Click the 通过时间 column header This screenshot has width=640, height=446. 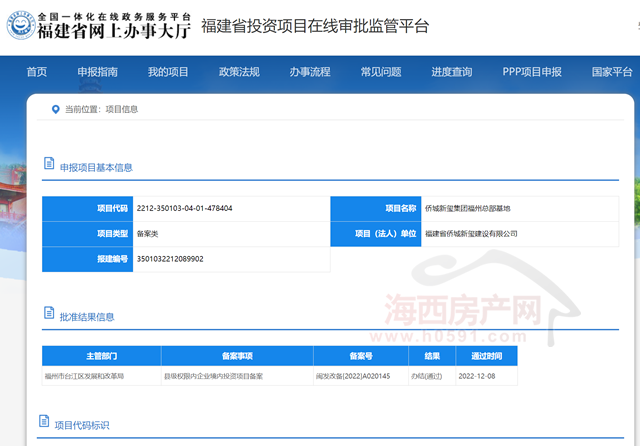pyautogui.click(x=487, y=356)
